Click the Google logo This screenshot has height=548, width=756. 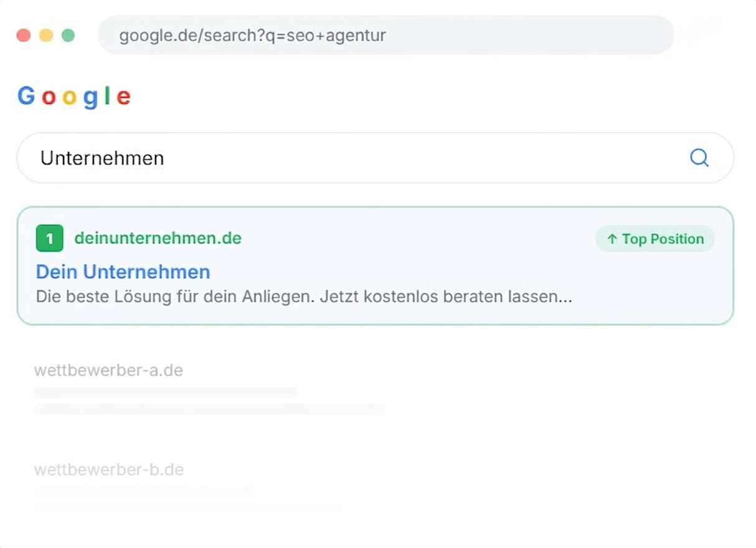pos(74,97)
